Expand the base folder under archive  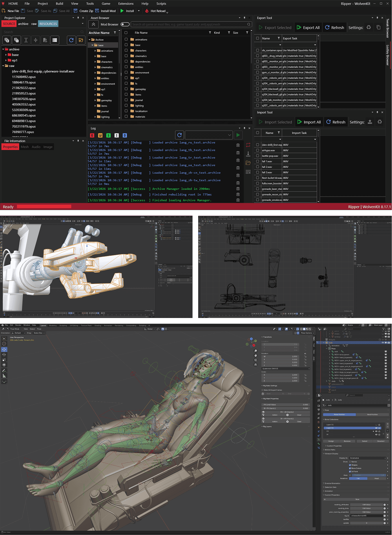[x=6, y=55]
